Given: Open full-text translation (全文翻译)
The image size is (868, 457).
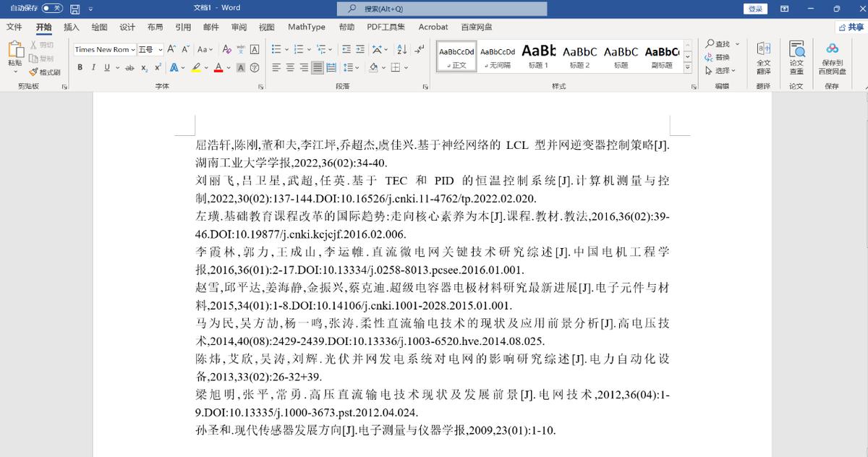Looking at the screenshot, I should point(763,58).
